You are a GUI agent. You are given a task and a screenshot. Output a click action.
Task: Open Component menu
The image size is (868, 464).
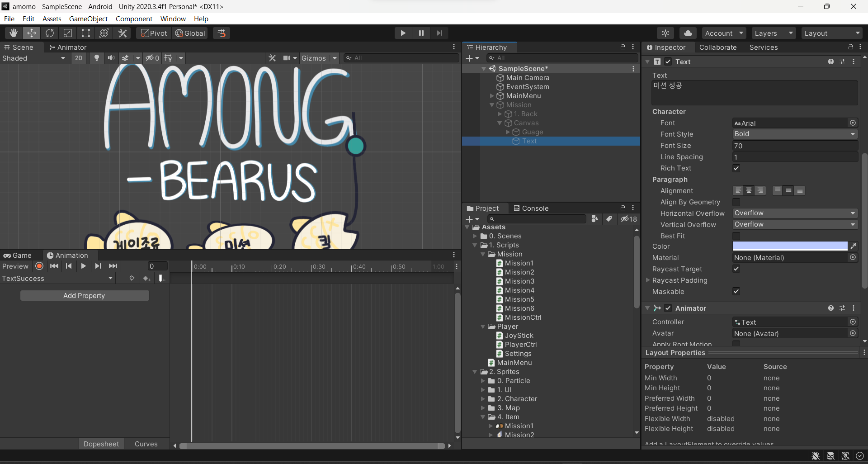pos(134,19)
